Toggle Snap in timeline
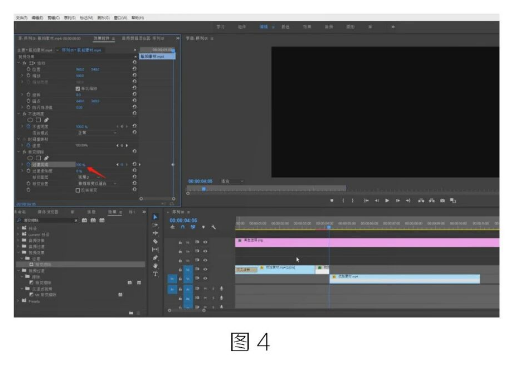Image resolution: width=513 pixels, height=365 pixels. pos(183,227)
